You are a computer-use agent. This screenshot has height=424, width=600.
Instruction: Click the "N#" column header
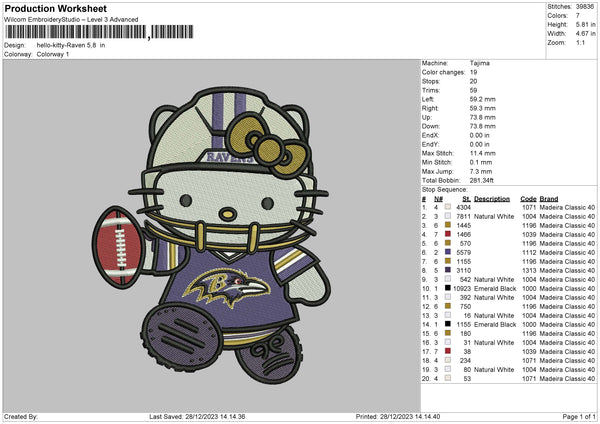[x=439, y=199]
